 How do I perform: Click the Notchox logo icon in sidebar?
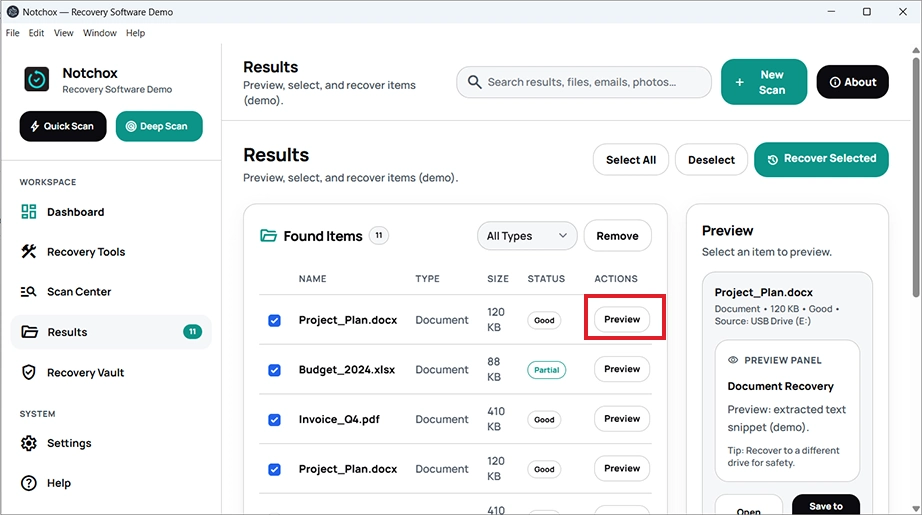click(36, 79)
